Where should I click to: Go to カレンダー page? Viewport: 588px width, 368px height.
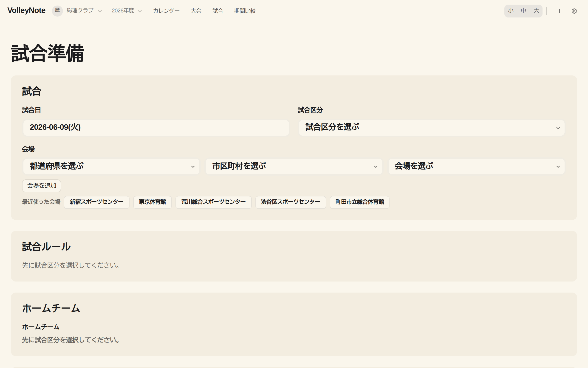[x=166, y=11]
